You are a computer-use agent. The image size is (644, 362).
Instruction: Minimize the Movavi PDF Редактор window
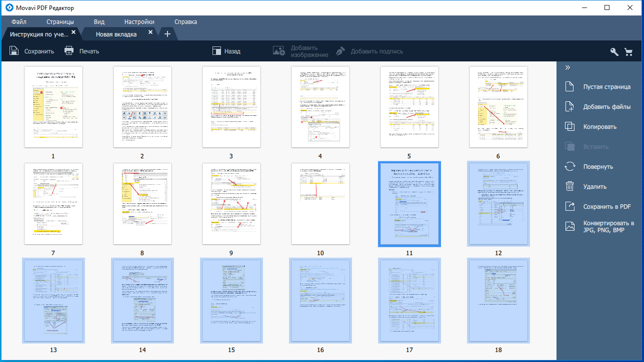584,7
